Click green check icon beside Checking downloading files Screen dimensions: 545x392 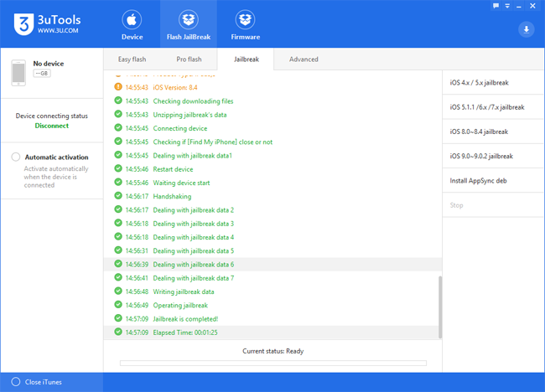[x=118, y=101]
